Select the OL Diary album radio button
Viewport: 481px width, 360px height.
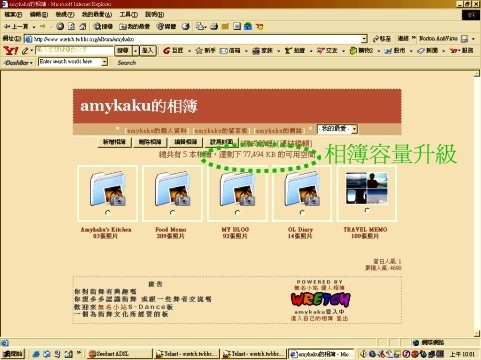(302, 212)
